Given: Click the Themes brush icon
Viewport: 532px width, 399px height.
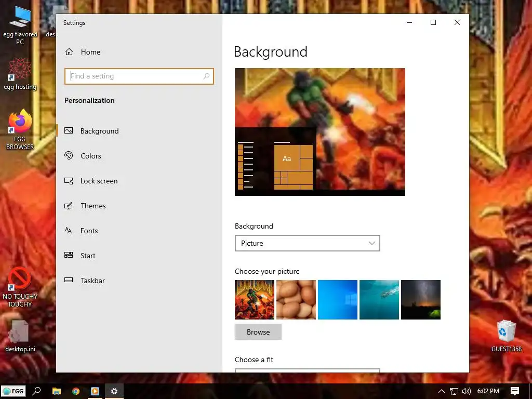Looking at the screenshot, I should click(x=69, y=206).
